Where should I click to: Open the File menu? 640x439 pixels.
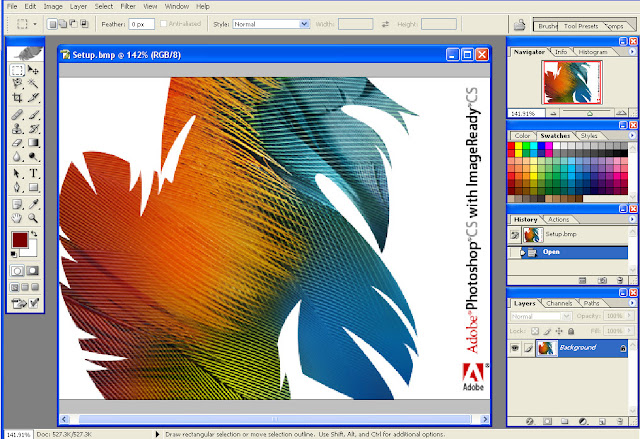(12, 7)
